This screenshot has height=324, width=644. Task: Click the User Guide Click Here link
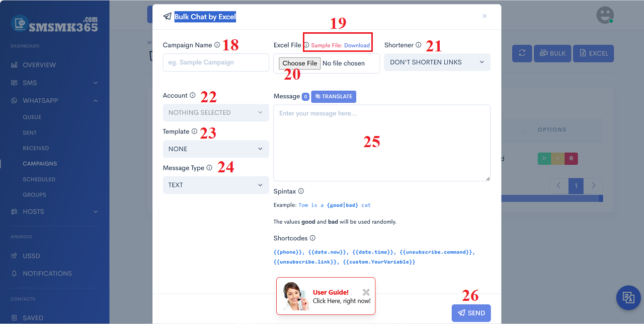(342, 301)
